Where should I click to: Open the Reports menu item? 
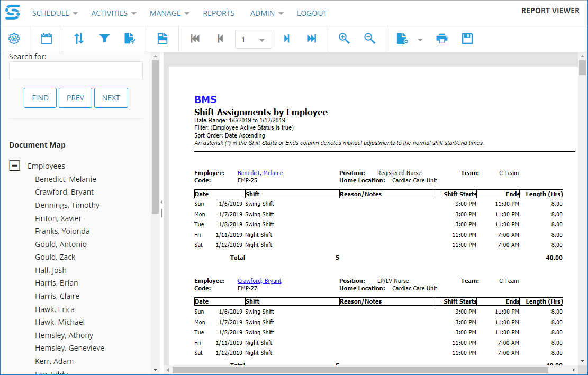[219, 13]
